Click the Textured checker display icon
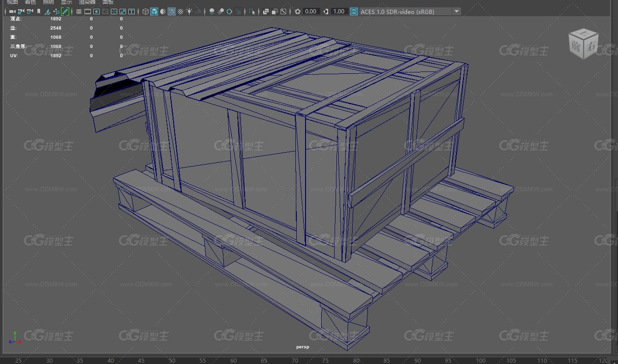The image size is (618, 364). [x=180, y=12]
